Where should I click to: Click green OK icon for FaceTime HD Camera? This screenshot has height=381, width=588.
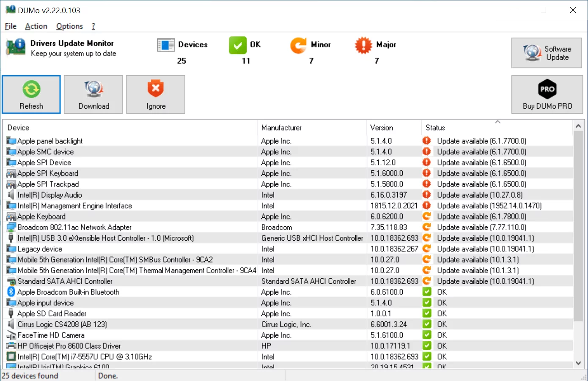click(x=427, y=335)
